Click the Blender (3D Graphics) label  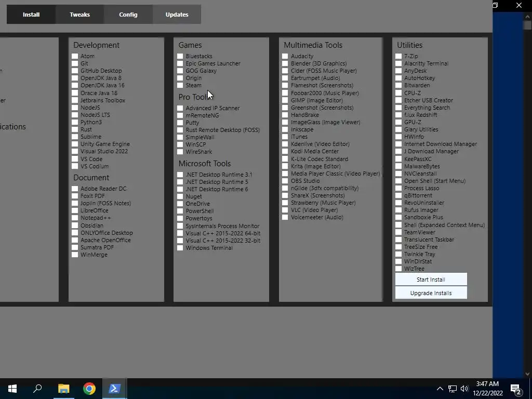(x=318, y=63)
